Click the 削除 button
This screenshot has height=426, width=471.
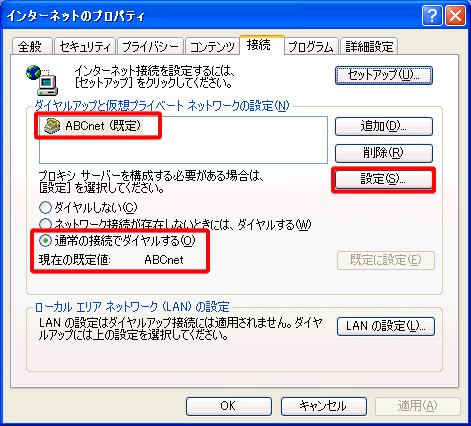point(384,153)
